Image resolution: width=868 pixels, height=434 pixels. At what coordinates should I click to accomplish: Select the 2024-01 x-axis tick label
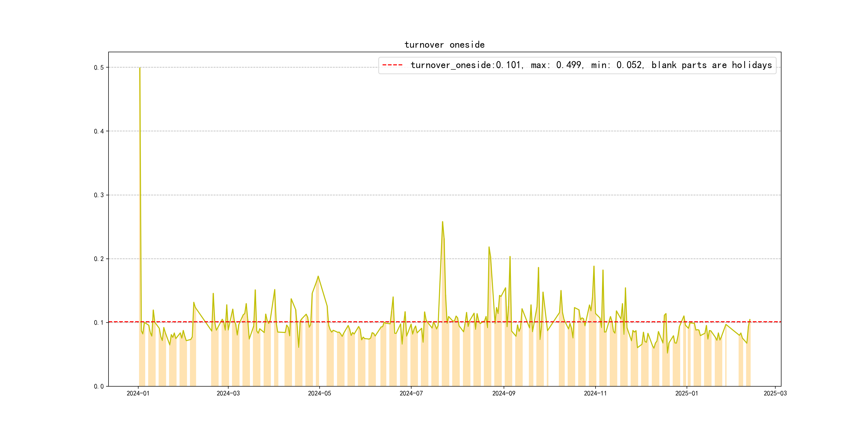(138, 393)
